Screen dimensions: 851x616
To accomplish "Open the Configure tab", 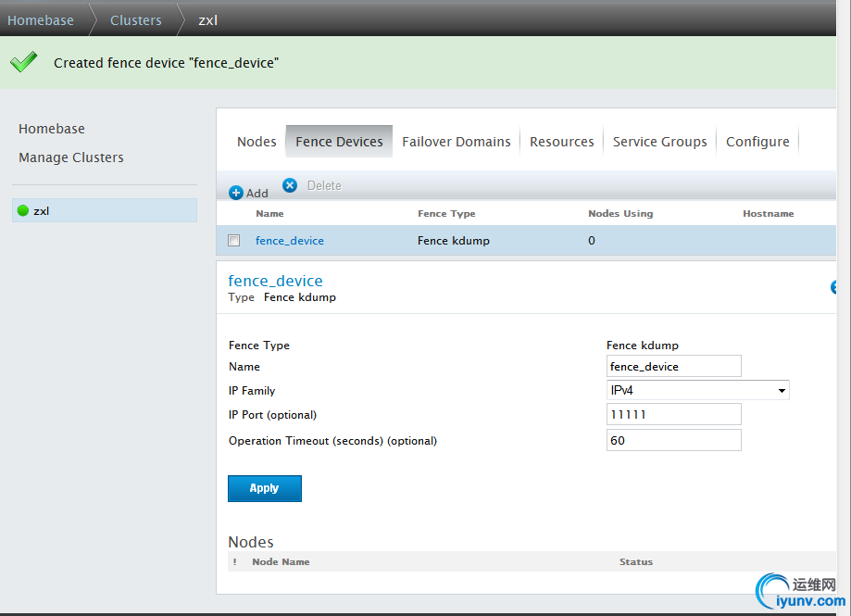I will (757, 142).
